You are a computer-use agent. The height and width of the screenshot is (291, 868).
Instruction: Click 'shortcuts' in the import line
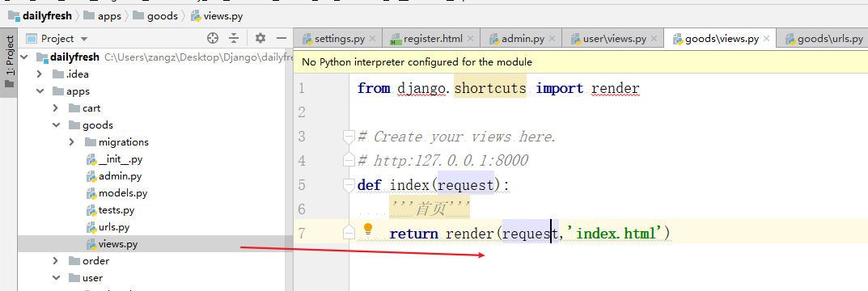490,88
